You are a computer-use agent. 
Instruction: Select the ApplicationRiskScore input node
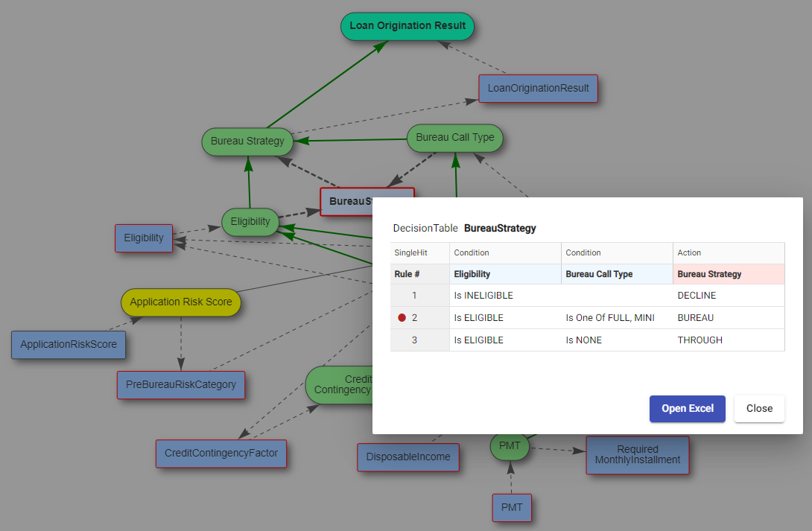(x=69, y=345)
